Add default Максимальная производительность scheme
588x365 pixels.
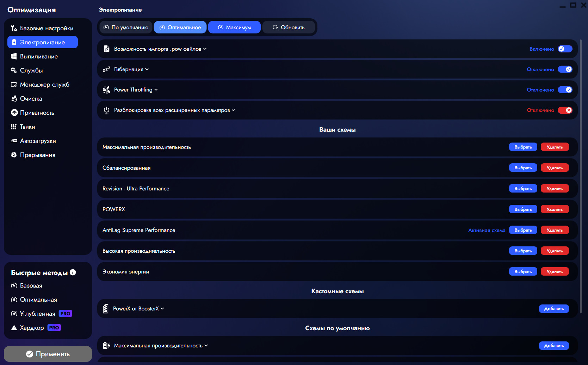pos(554,346)
